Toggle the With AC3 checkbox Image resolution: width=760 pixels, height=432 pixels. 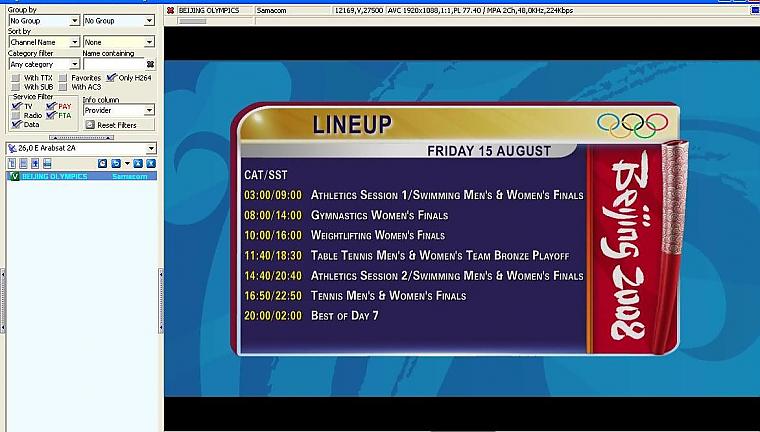pos(63,87)
